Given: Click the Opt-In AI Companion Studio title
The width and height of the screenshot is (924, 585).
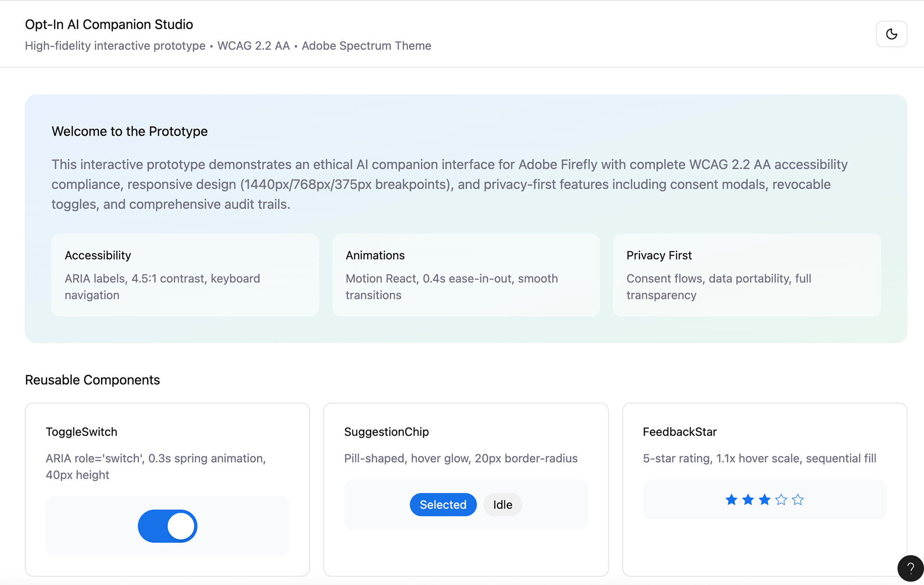Looking at the screenshot, I should [x=109, y=25].
